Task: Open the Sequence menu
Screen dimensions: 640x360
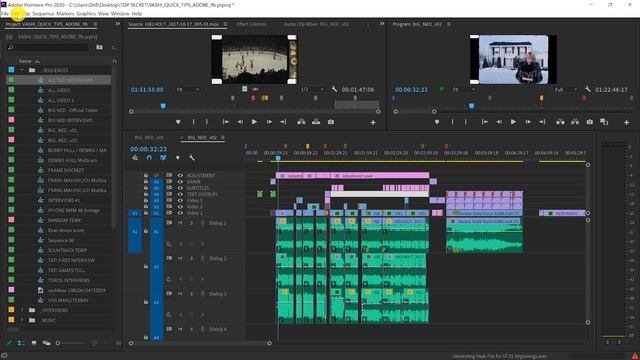Action: [43, 13]
